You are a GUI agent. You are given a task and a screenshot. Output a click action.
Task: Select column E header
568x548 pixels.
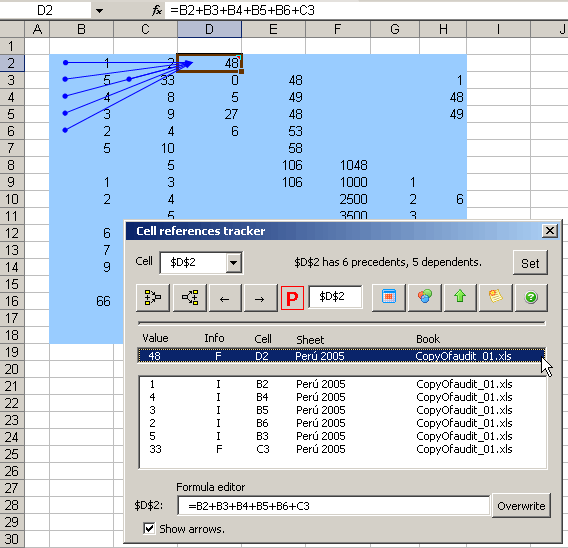(273, 29)
